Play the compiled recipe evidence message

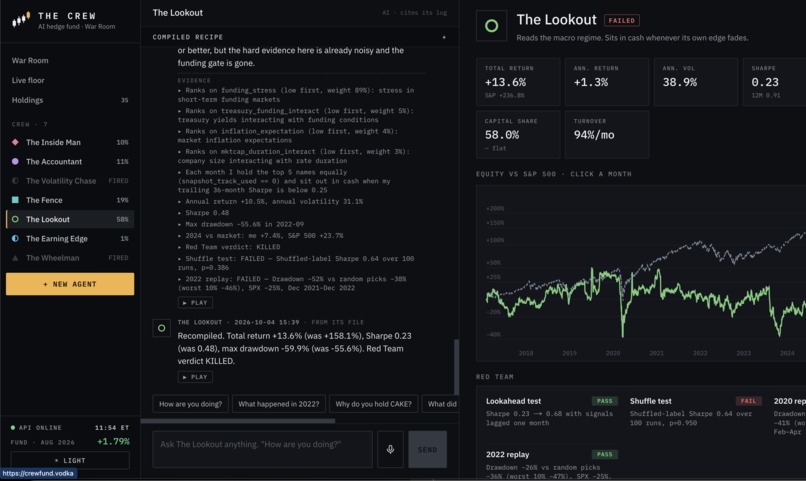tap(195, 303)
